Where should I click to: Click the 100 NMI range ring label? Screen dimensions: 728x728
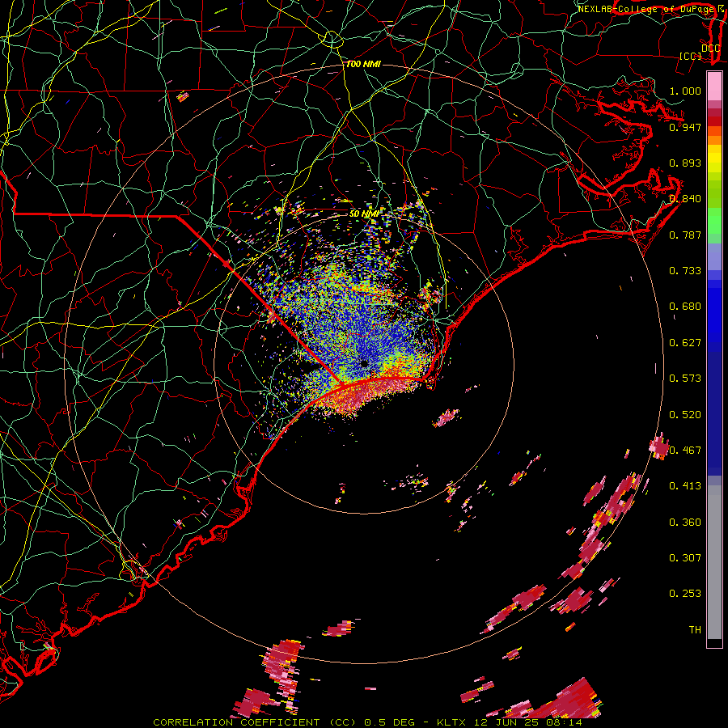click(x=363, y=64)
